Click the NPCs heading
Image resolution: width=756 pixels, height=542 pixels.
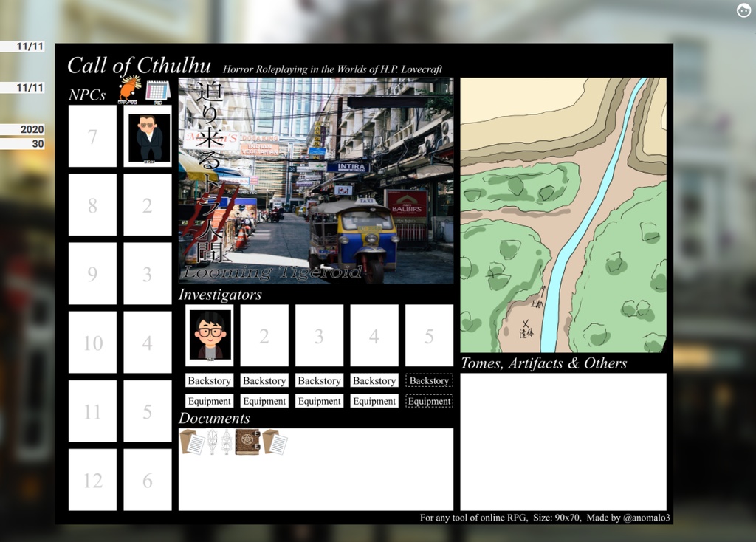coord(87,95)
